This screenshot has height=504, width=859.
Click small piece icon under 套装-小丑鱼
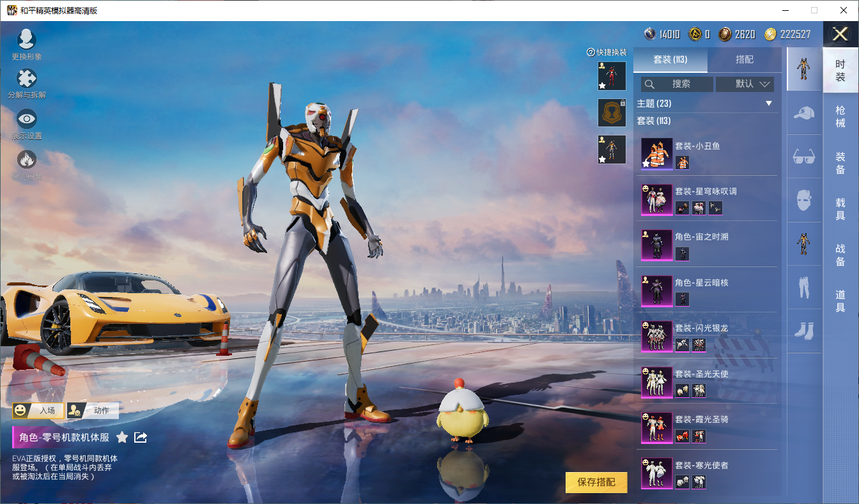[x=683, y=162]
